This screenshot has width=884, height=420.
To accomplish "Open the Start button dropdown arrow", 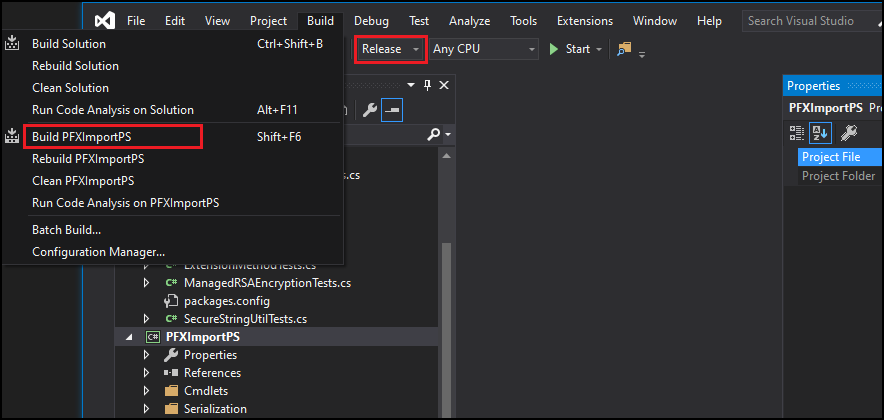I will click(599, 50).
